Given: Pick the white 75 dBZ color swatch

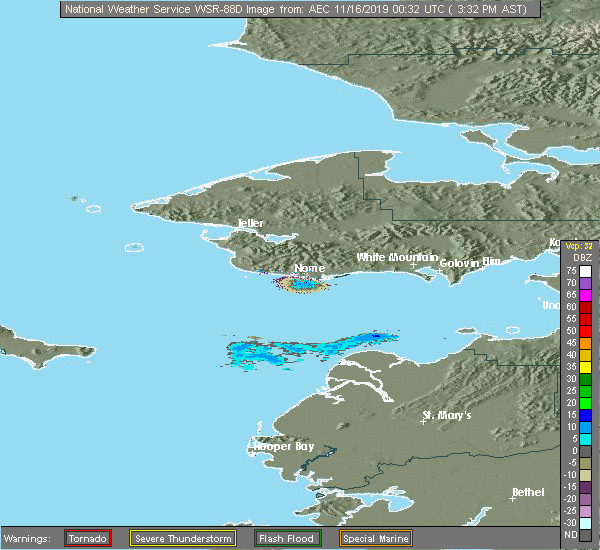Looking at the screenshot, I should 585,271.
